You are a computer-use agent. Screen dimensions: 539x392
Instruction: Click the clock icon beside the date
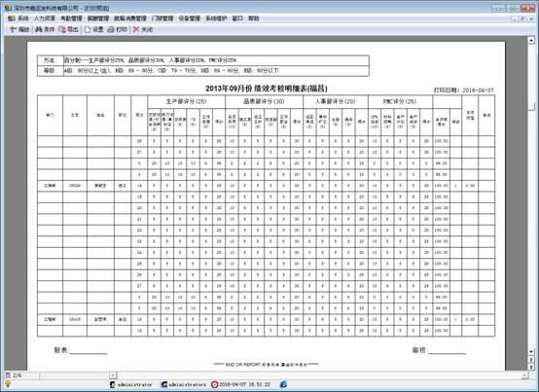(214, 384)
